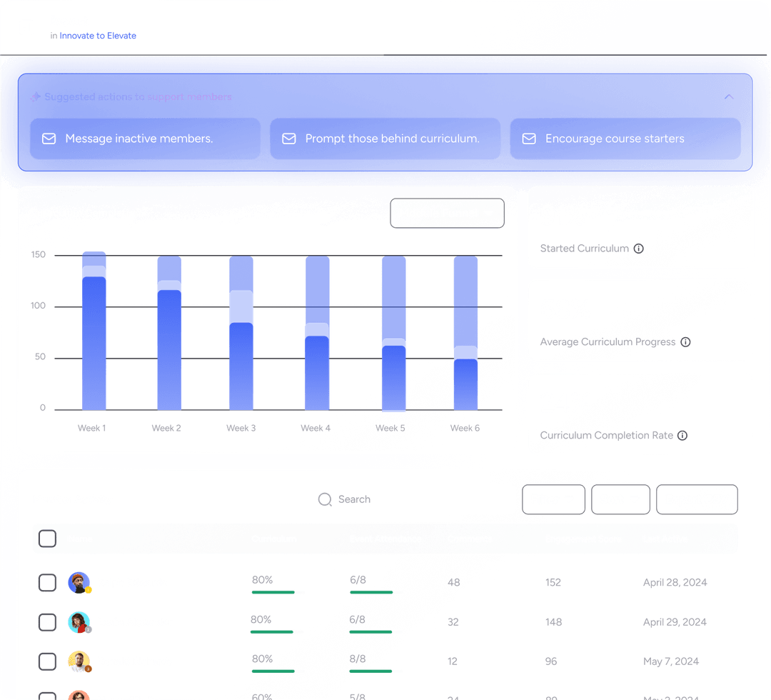
Task: Sort by the Engagement Score column header
Action: pos(583,539)
